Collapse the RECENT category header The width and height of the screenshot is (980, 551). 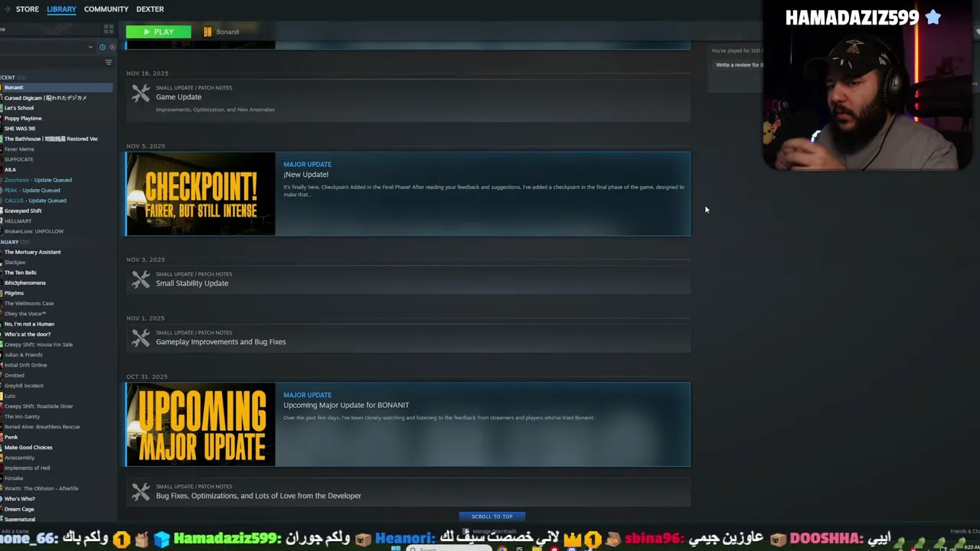pyautogui.click(x=13, y=77)
